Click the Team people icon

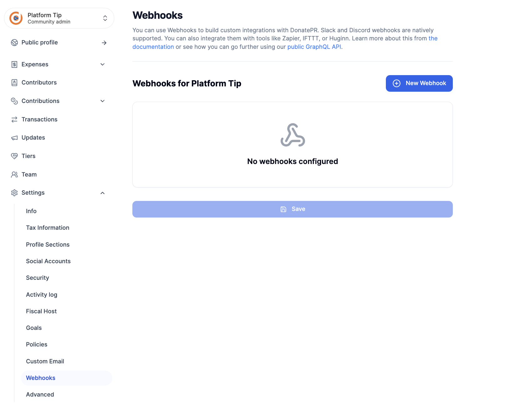(14, 175)
